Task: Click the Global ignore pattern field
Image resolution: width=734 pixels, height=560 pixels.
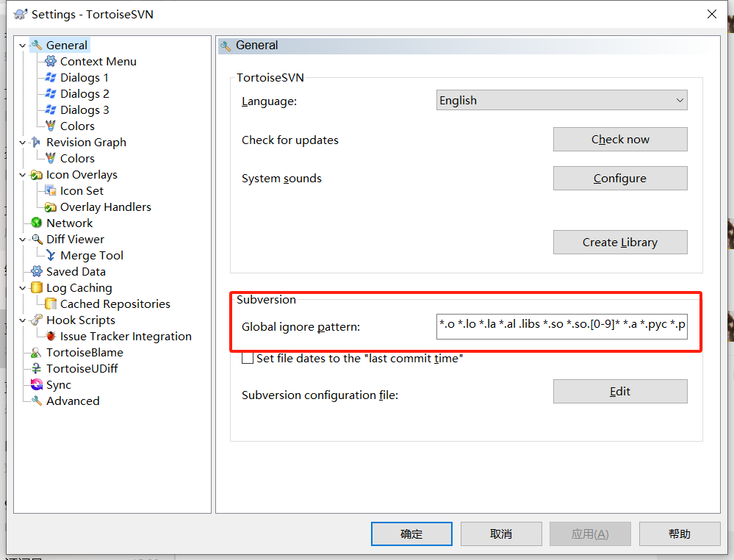Action: [561, 326]
